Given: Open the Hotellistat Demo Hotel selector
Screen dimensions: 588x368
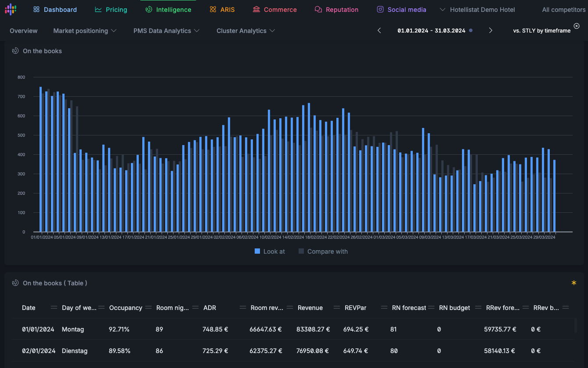Looking at the screenshot, I should [477, 10].
